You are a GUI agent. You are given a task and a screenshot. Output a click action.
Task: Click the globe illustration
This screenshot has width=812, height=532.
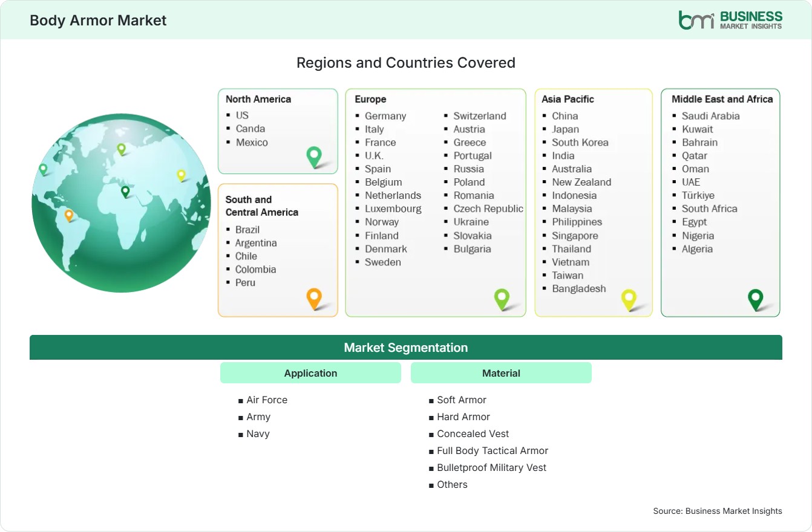click(121, 203)
